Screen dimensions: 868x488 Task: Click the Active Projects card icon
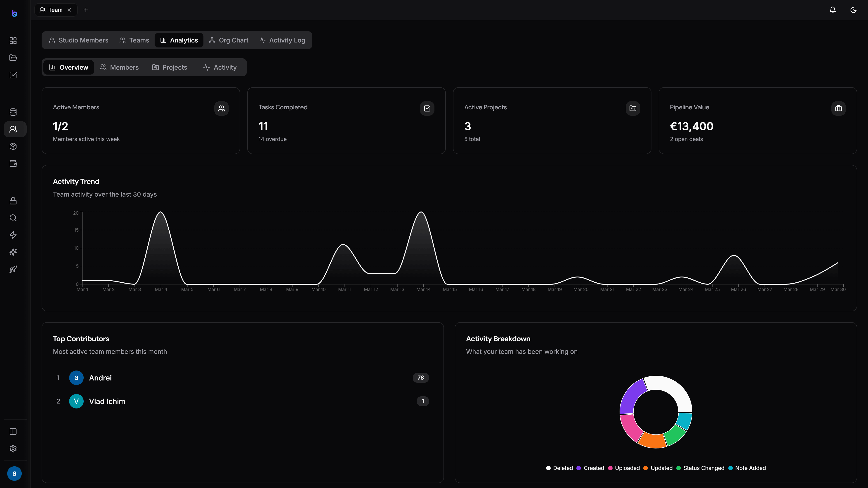point(633,108)
